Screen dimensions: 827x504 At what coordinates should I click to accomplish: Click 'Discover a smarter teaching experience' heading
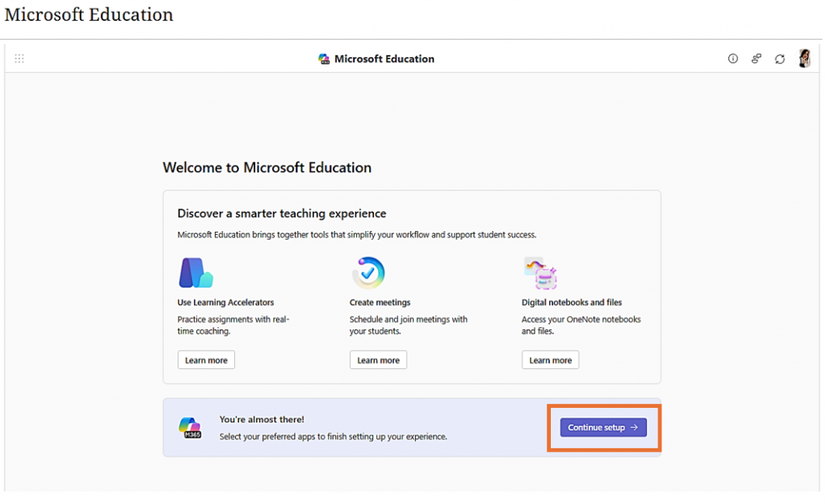(x=282, y=213)
